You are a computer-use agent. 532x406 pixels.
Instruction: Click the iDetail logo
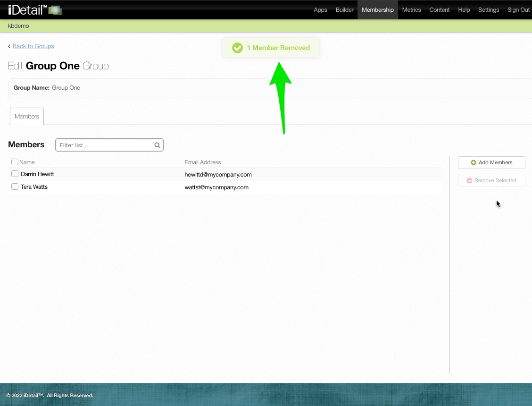tap(35, 9)
